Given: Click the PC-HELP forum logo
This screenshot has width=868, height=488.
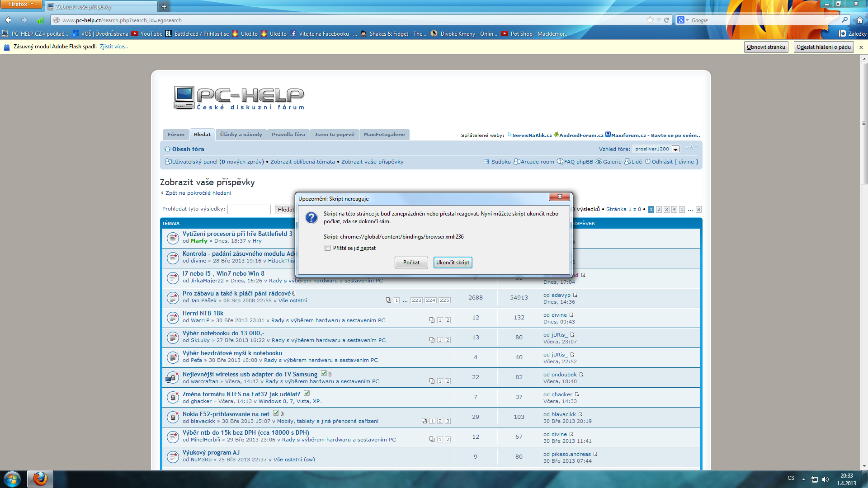Looking at the screenshot, I should (x=239, y=98).
